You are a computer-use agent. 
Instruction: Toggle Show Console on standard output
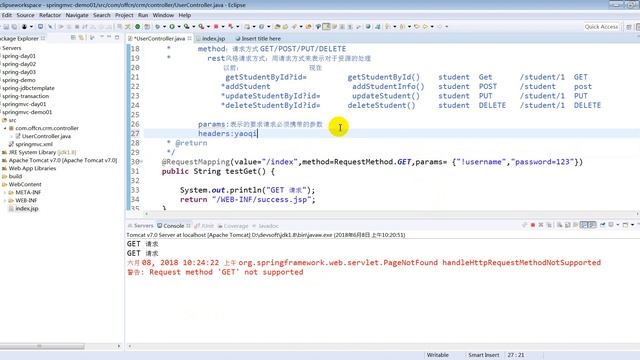click(x=584, y=225)
